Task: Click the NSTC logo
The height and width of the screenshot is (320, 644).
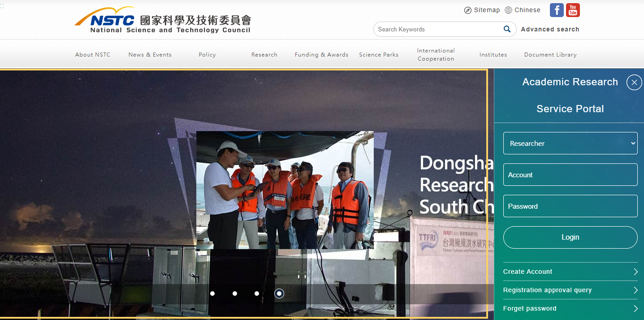Action: click(163, 21)
